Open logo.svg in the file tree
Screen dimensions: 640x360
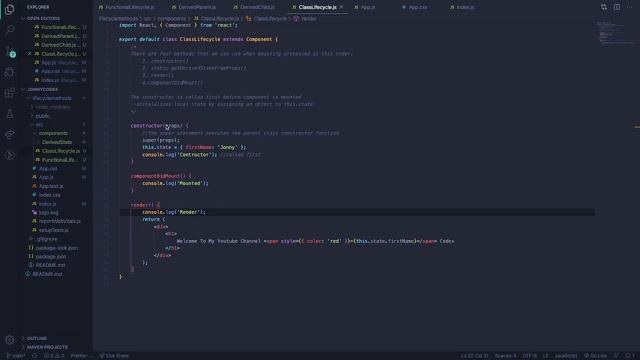[x=48, y=213]
